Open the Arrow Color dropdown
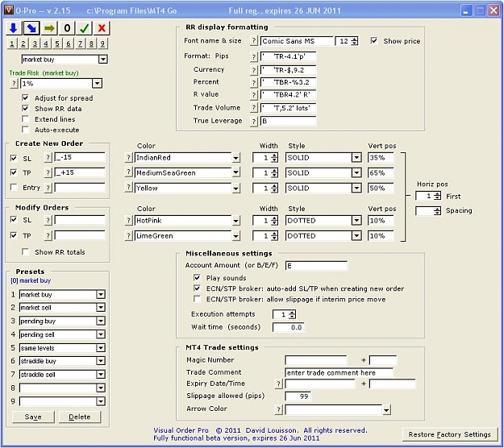 point(387,410)
